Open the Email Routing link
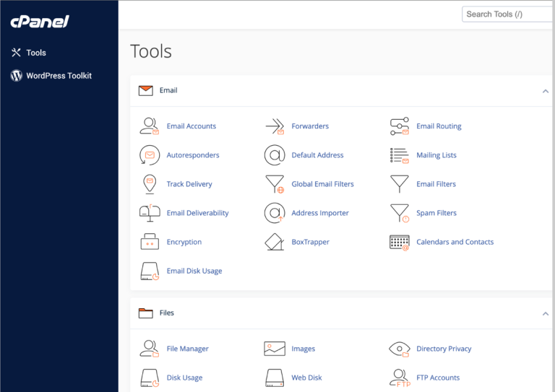This screenshot has height=392, width=555. point(439,126)
